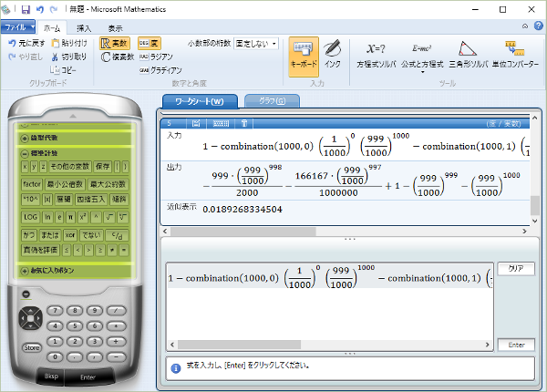Click the redo arrow in the title bar
The image size is (547, 392).
tap(54, 9)
